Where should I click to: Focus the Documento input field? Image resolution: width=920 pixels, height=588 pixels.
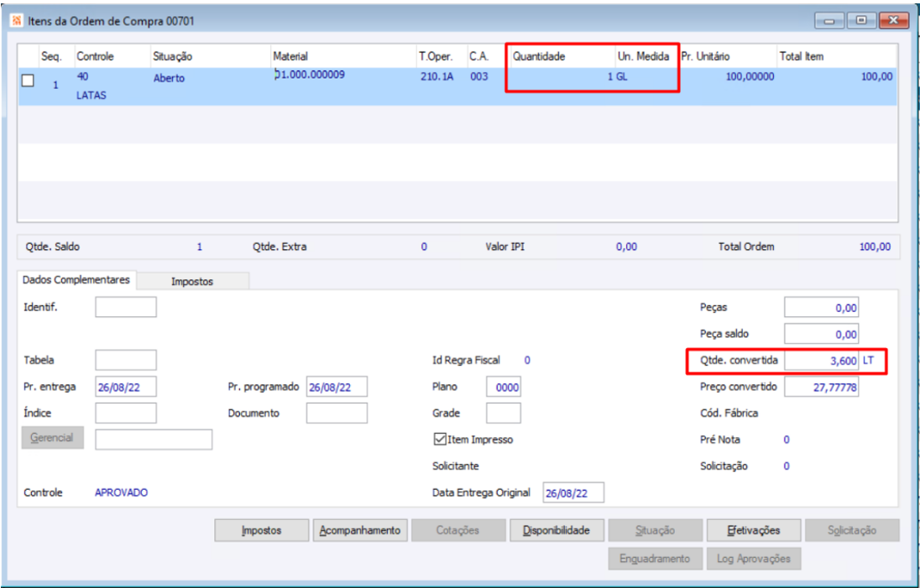point(337,413)
